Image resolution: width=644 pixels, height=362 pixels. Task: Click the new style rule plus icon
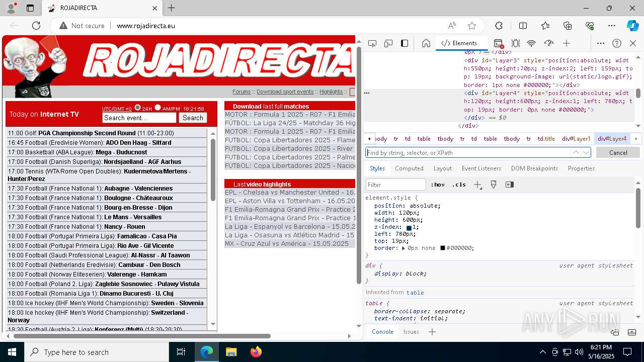click(x=477, y=185)
